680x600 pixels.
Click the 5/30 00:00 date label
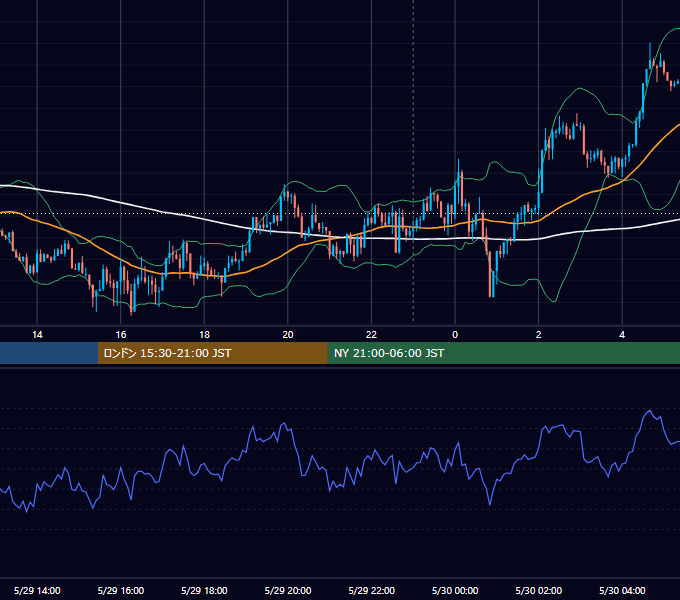pos(455,590)
